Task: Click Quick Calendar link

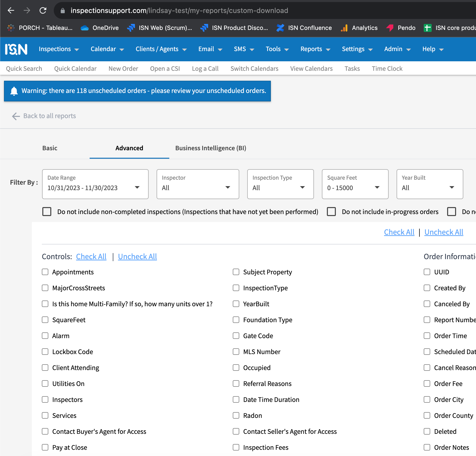Action: click(x=75, y=69)
